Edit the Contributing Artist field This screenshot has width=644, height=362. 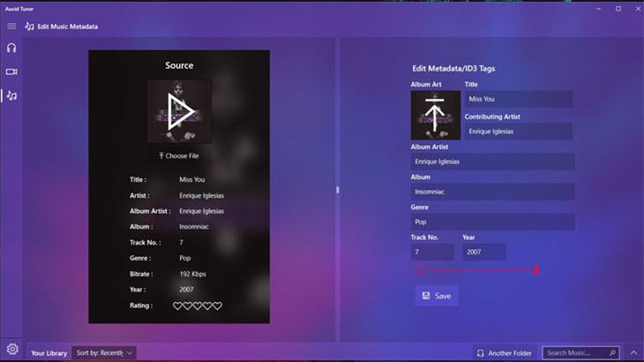tap(519, 132)
